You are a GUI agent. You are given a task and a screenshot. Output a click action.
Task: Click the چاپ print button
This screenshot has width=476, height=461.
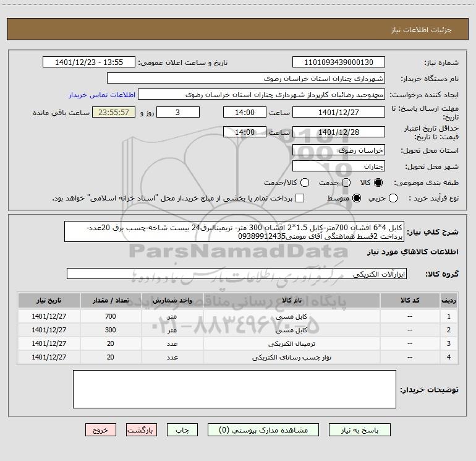coord(182,430)
